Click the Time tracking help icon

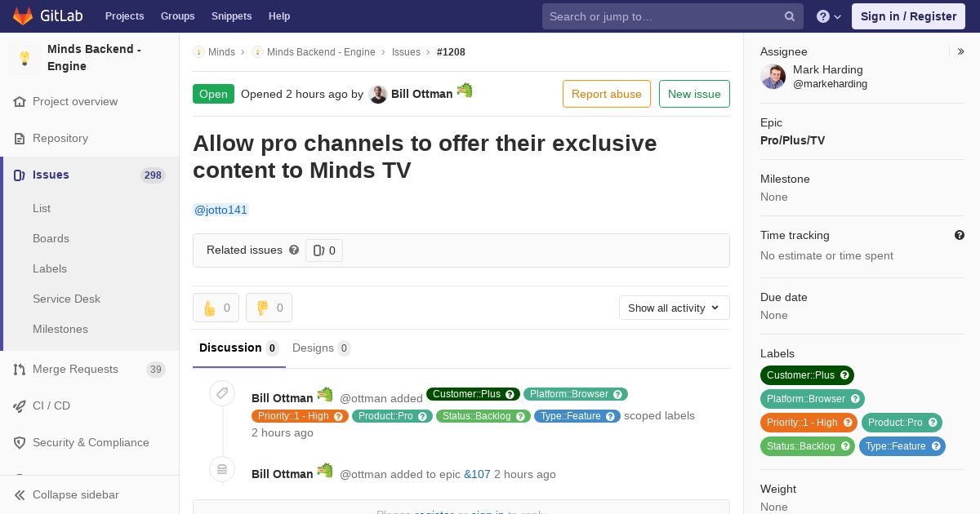960,235
